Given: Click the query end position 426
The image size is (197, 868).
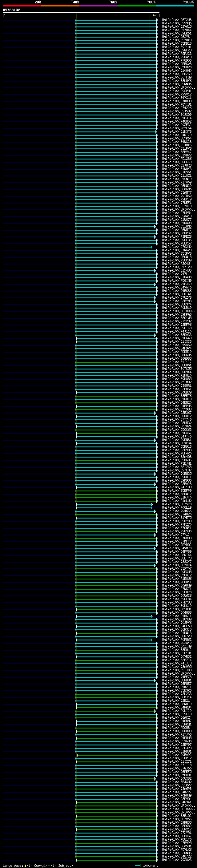Looking at the screenshot, I should click(x=155, y=15).
